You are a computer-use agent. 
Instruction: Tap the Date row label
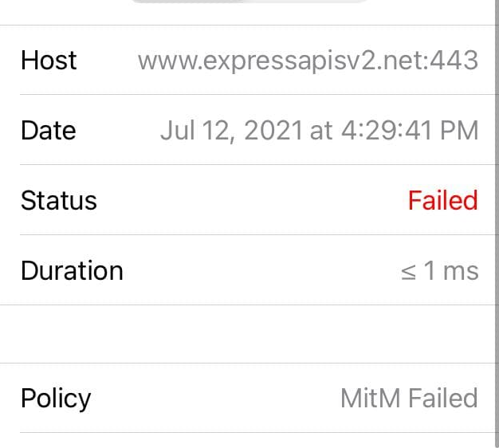pyautogui.click(x=48, y=131)
